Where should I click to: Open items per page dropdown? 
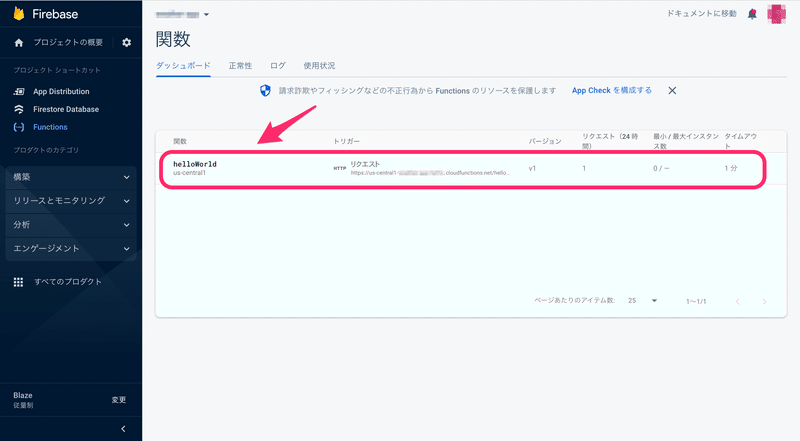pyautogui.click(x=642, y=301)
